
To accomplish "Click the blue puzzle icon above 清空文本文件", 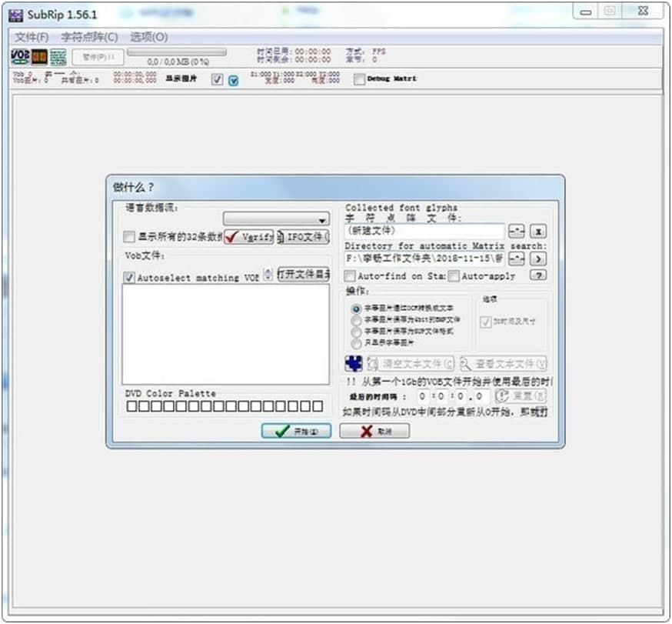I will coord(353,362).
